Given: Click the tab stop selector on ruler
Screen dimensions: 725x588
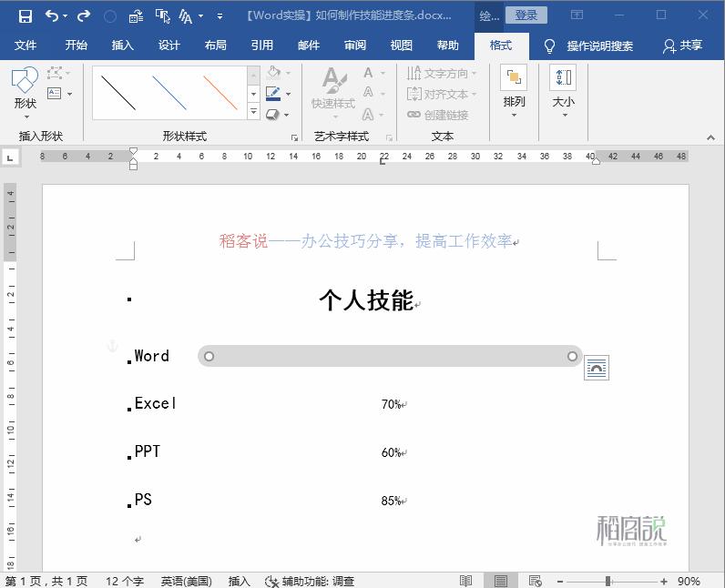Looking at the screenshot, I should (10, 157).
